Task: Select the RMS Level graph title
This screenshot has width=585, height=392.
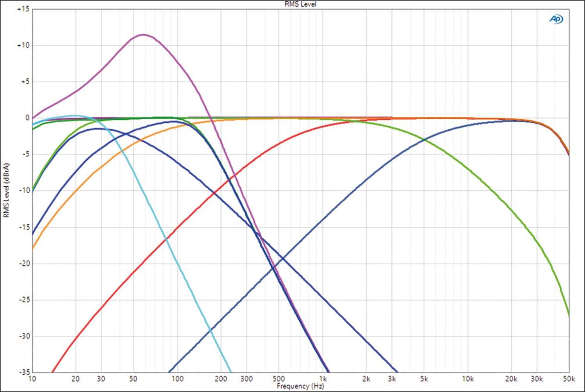Action: click(300, 4)
